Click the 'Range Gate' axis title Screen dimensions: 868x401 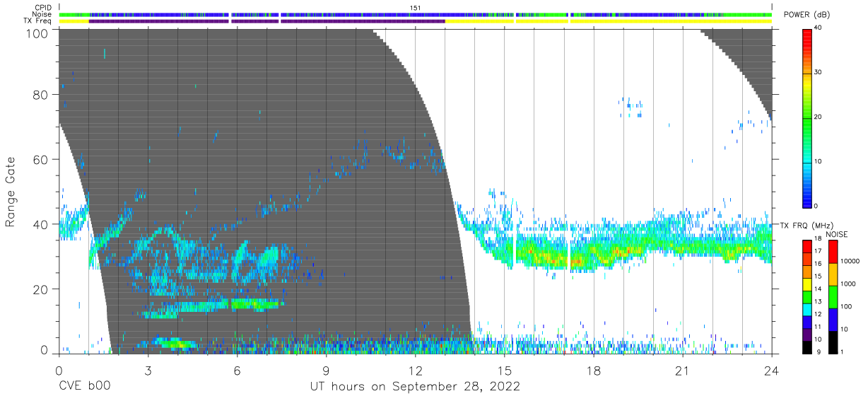pyautogui.click(x=11, y=192)
